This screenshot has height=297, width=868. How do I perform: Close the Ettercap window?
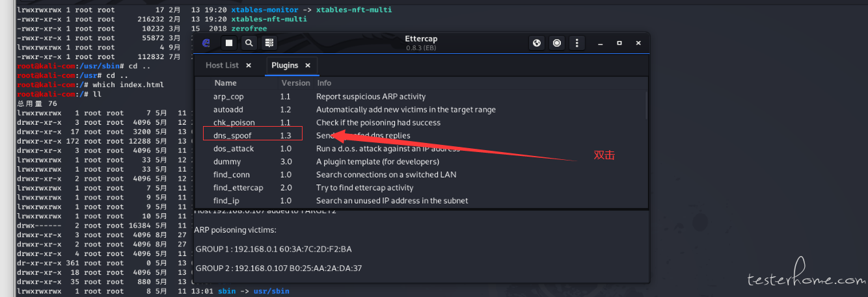tap(639, 44)
